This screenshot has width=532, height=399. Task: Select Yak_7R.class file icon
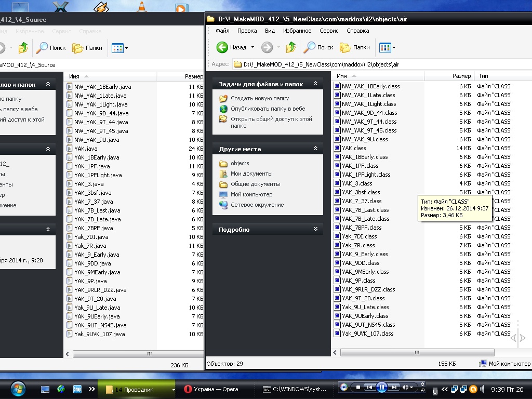337,245
